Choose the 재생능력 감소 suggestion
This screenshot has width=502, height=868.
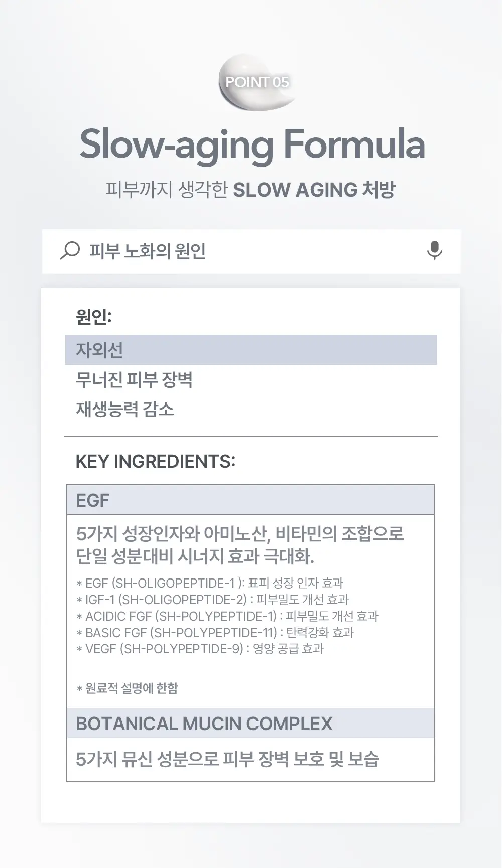tap(125, 409)
